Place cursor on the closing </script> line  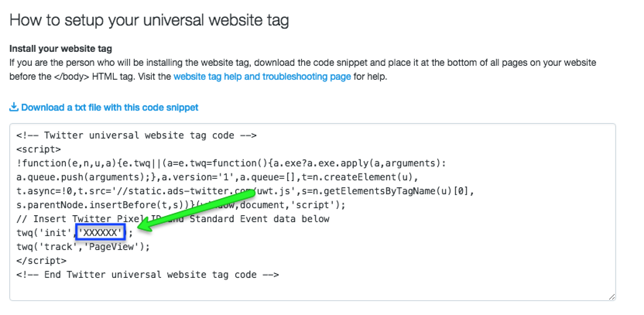[x=41, y=261]
